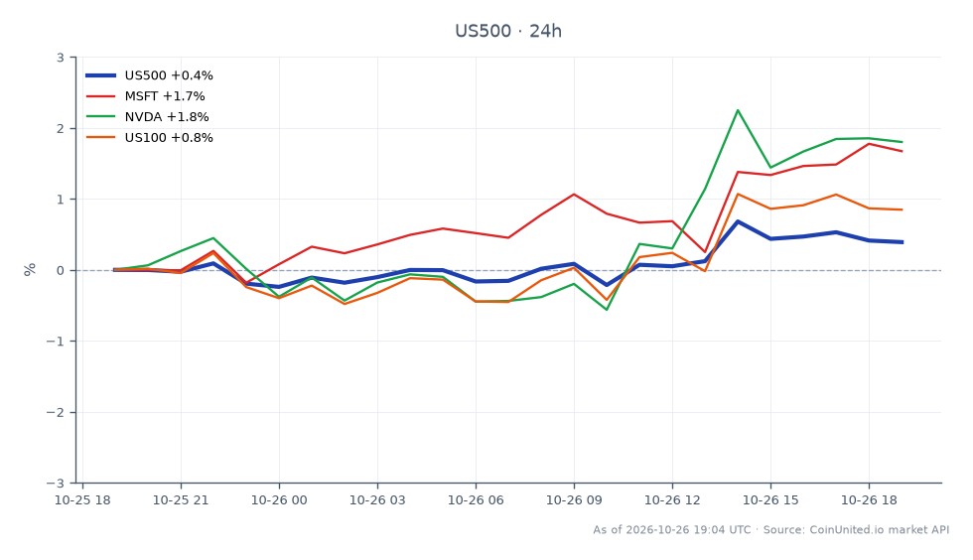
Task: Click the 10-26 06 x-axis tick label
Action: point(476,499)
